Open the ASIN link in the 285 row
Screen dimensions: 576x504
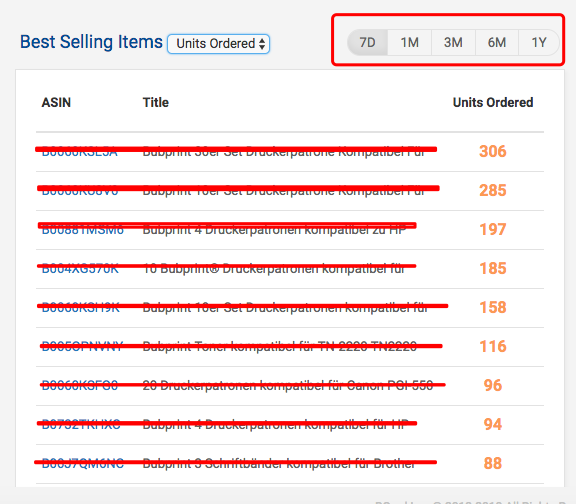tap(80, 190)
